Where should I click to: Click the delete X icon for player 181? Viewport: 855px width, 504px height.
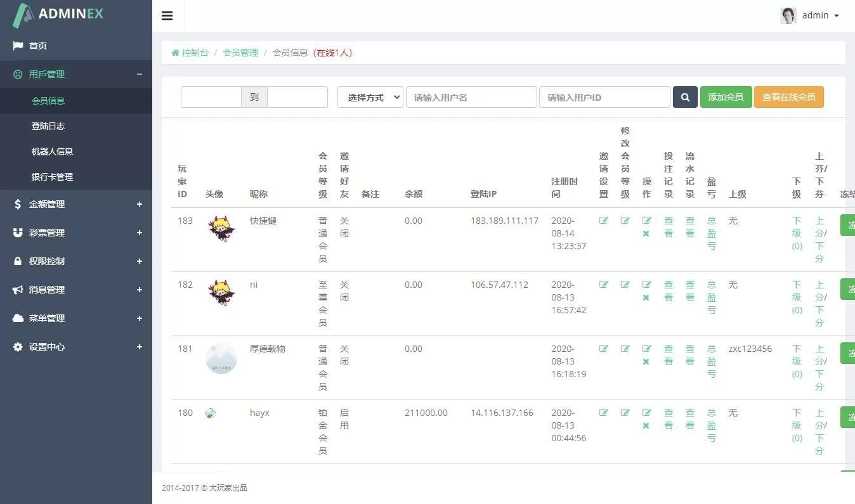[646, 361]
